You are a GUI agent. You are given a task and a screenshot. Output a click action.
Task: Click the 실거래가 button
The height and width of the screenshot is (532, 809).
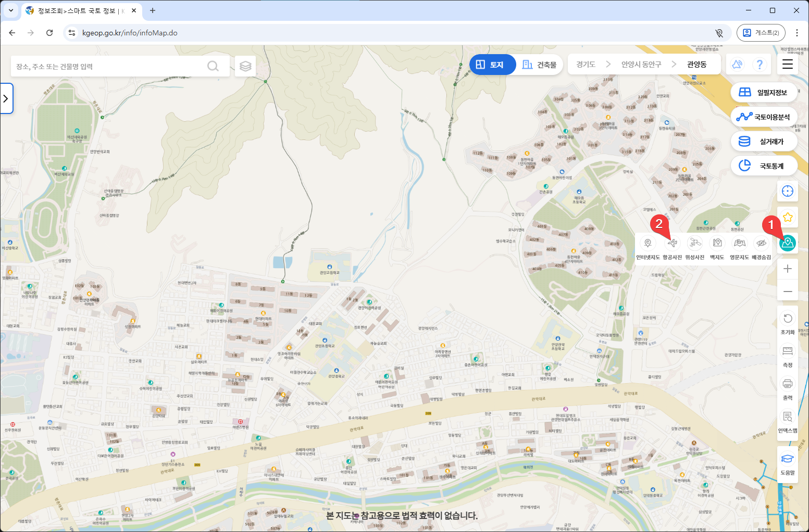[764, 142]
